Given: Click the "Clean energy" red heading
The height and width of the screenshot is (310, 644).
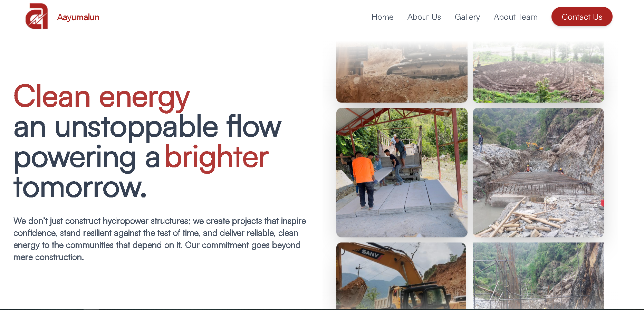Looking at the screenshot, I should tap(102, 97).
